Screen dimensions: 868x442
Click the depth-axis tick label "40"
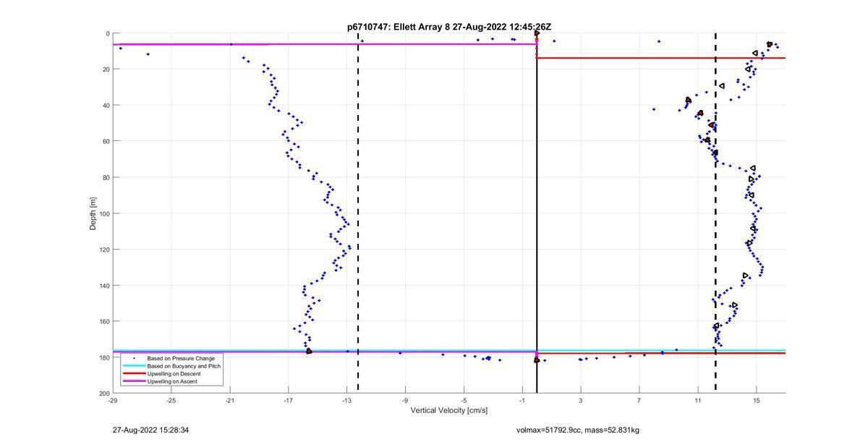(106, 106)
